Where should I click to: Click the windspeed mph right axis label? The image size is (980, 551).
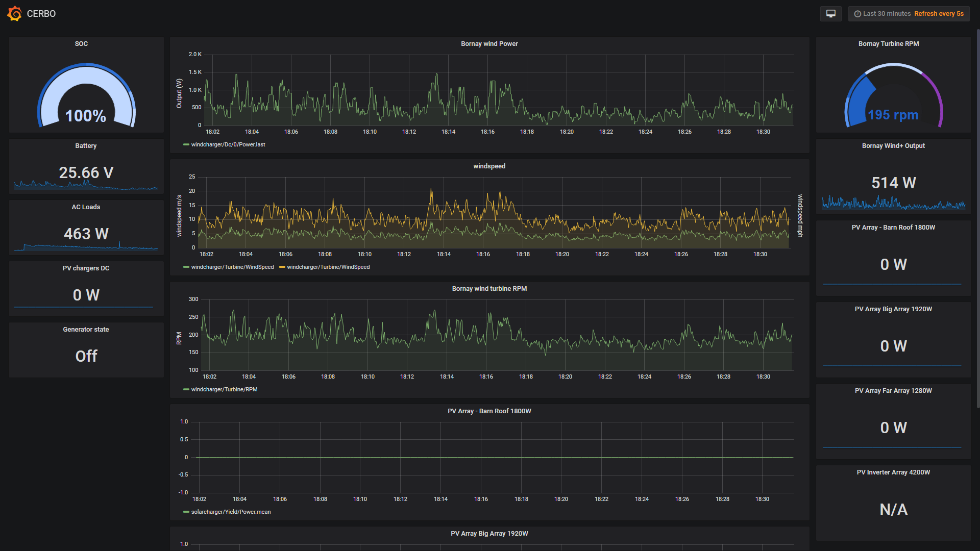click(800, 216)
